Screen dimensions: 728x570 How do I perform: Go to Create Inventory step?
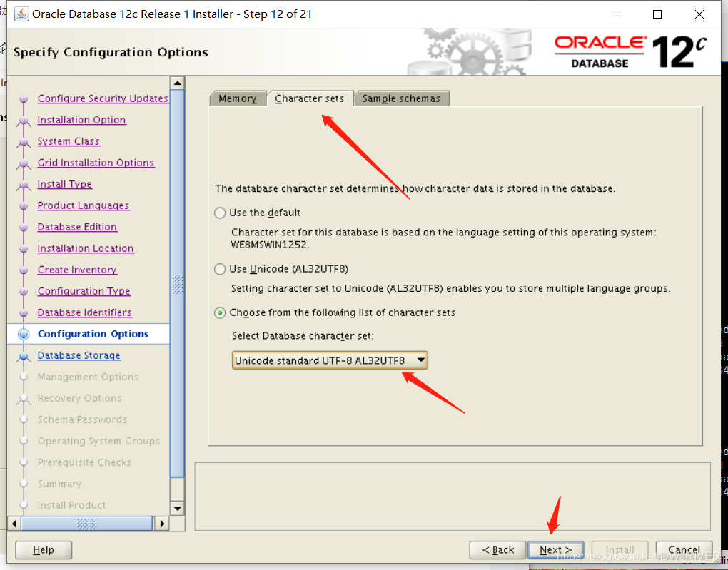[77, 270]
